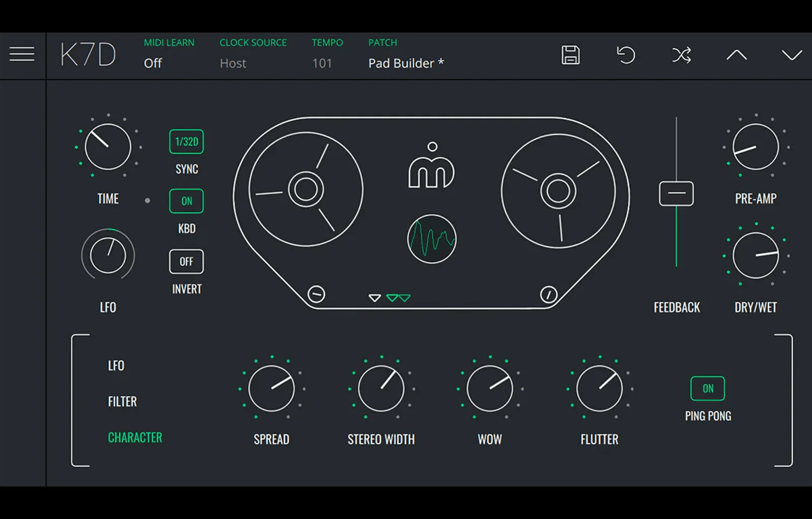Open the 1/32D sync value selector
The width and height of the screenshot is (812, 519).
pyautogui.click(x=186, y=142)
